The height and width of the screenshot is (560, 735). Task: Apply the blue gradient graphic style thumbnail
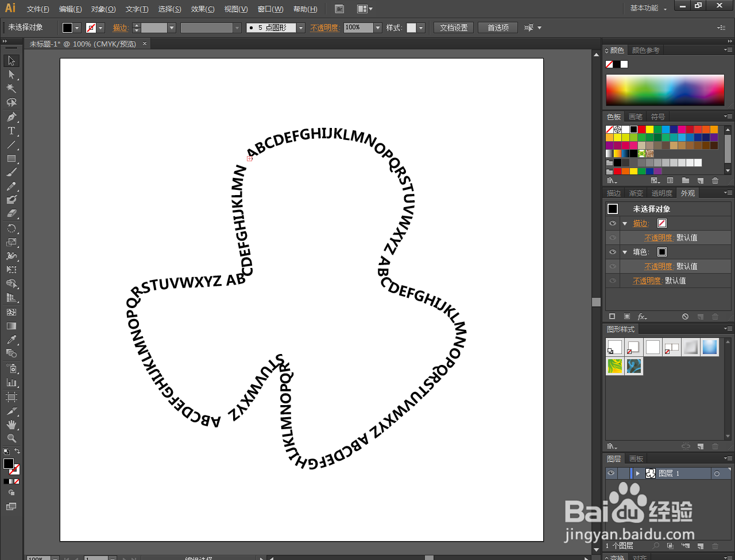coord(710,347)
